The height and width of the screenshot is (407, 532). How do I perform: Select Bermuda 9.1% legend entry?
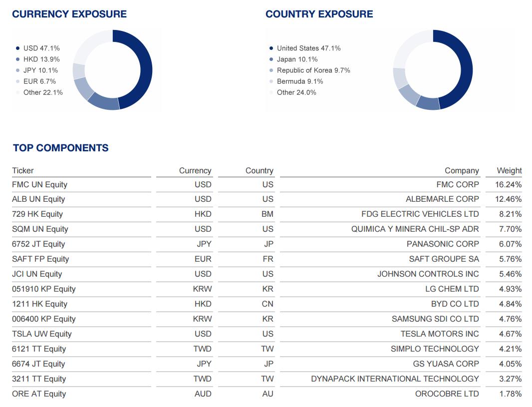[x=296, y=81]
